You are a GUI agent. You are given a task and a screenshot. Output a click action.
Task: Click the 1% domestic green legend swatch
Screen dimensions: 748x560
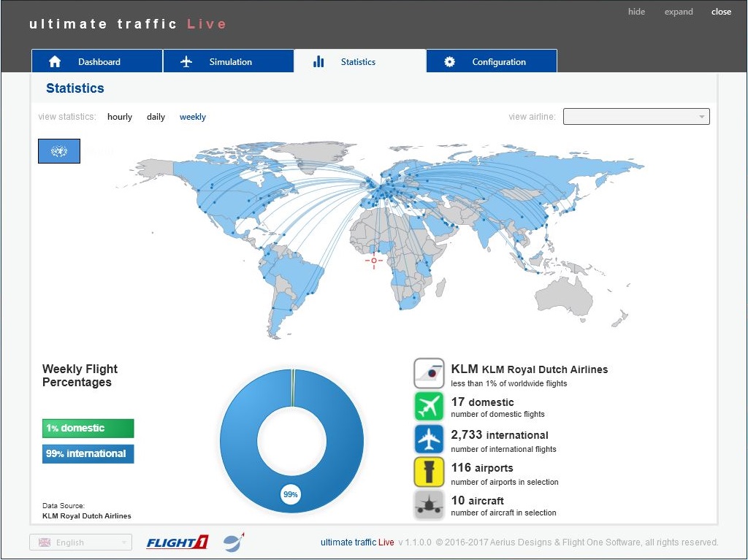(88, 429)
